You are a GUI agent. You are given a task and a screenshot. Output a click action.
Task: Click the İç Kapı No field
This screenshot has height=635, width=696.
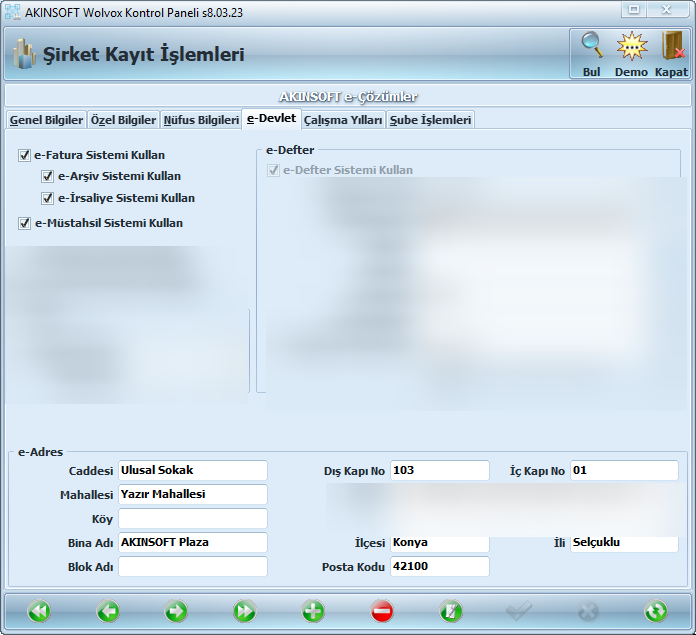pos(625,470)
